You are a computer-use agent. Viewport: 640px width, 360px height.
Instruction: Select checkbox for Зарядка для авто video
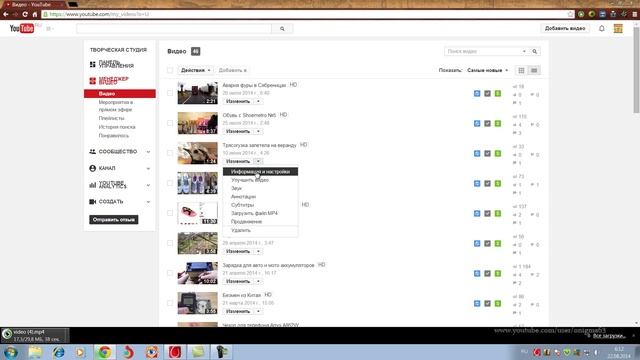coord(170,273)
